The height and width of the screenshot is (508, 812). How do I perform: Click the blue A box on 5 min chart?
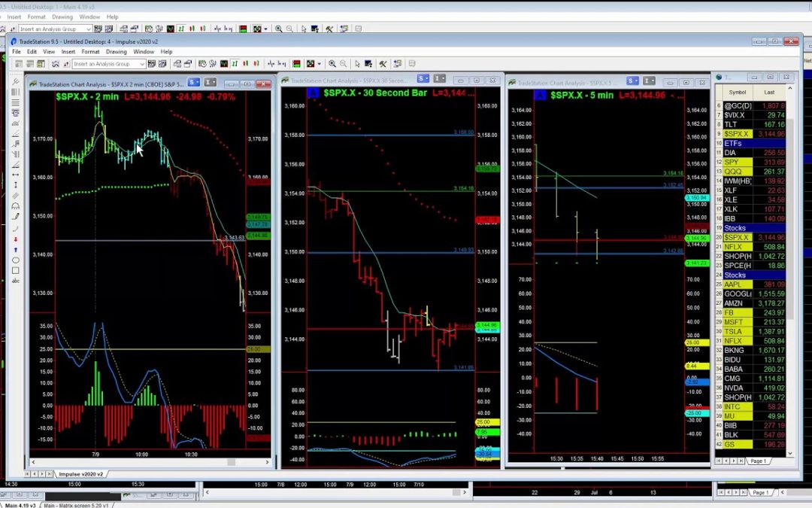(540, 96)
